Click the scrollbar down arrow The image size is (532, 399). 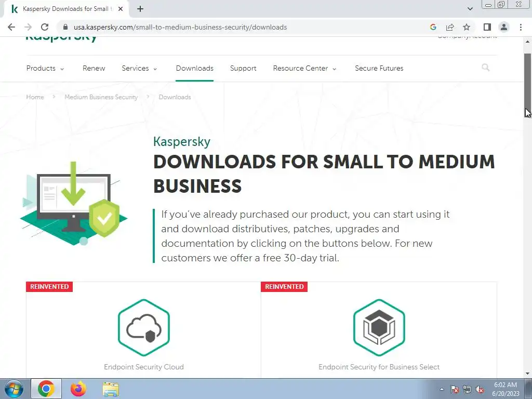tap(527, 374)
